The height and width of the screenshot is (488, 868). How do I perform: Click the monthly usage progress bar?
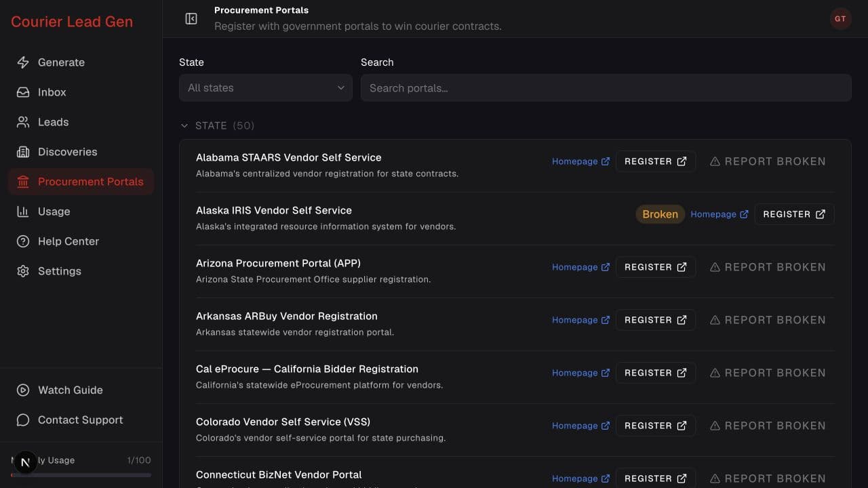[81, 475]
